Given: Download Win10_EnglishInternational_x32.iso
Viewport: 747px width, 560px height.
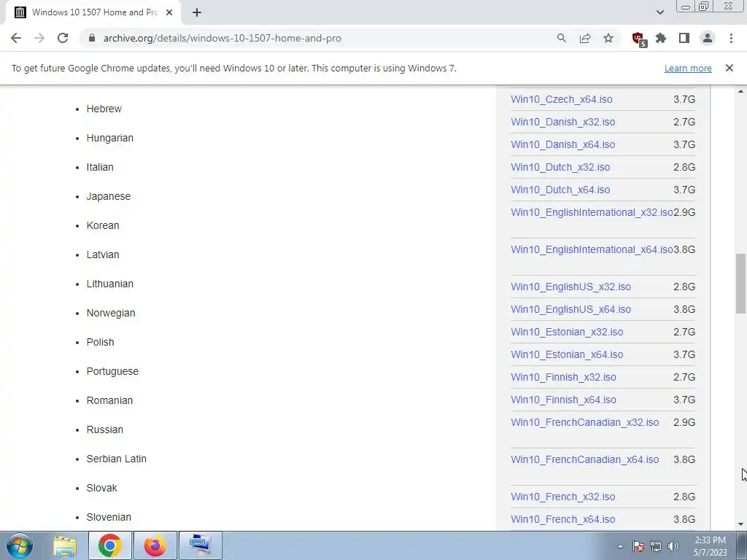Looking at the screenshot, I should click(592, 212).
